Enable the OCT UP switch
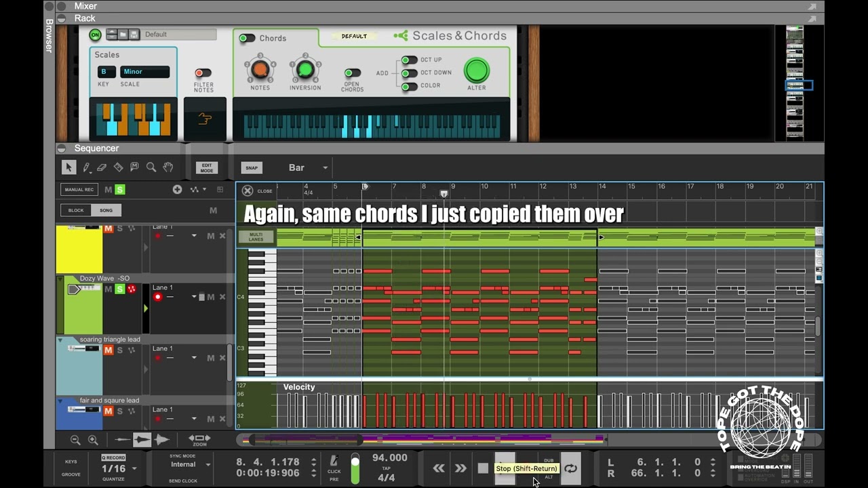Image resolution: width=868 pixels, height=488 pixels. coord(410,60)
